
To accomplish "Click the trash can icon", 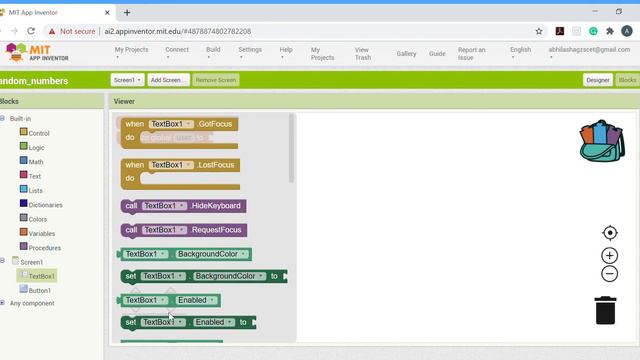I will click(605, 310).
